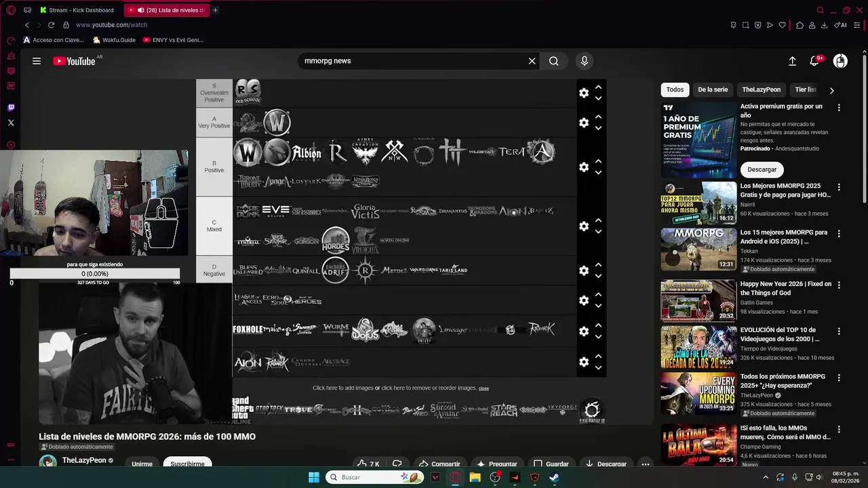The width and height of the screenshot is (868, 488).
Task: Open the YouTube upload/create icon
Action: (x=792, y=61)
